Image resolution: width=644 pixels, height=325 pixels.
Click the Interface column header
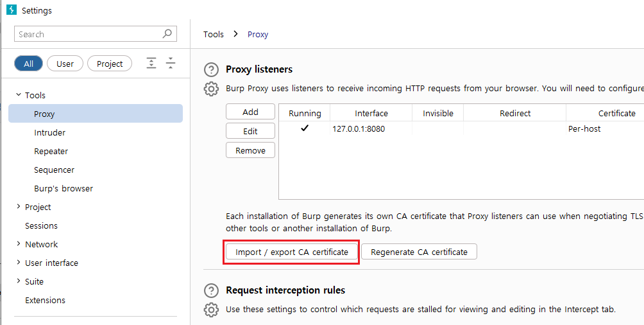tap(371, 113)
